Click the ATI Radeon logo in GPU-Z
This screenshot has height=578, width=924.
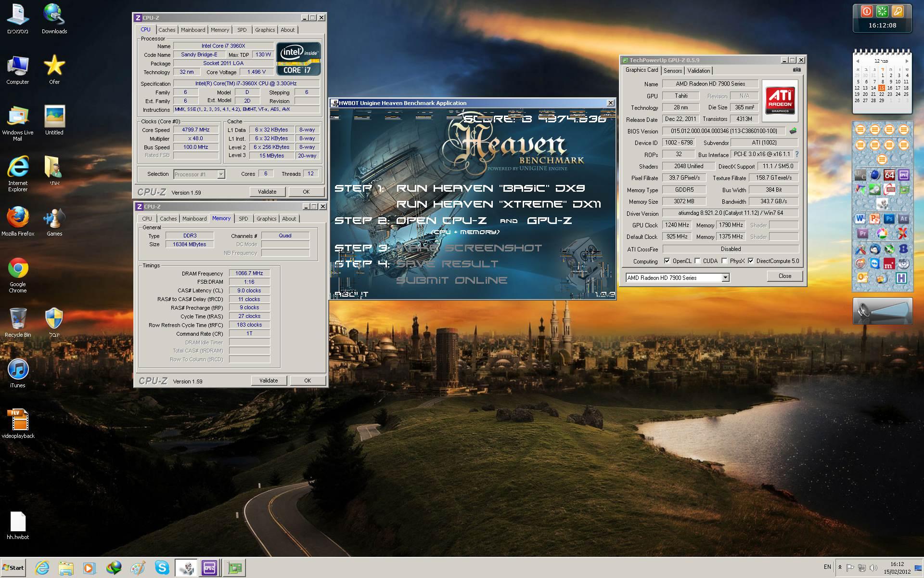click(x=780, y=100)
